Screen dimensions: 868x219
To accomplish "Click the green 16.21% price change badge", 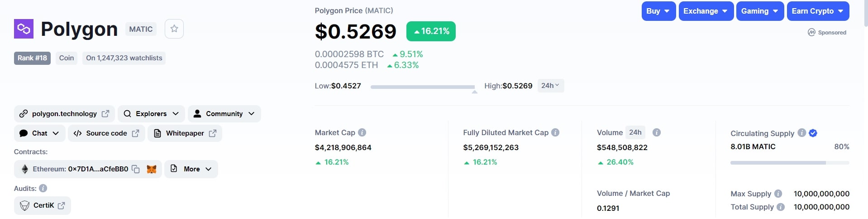I will click(x=431, y=31).
